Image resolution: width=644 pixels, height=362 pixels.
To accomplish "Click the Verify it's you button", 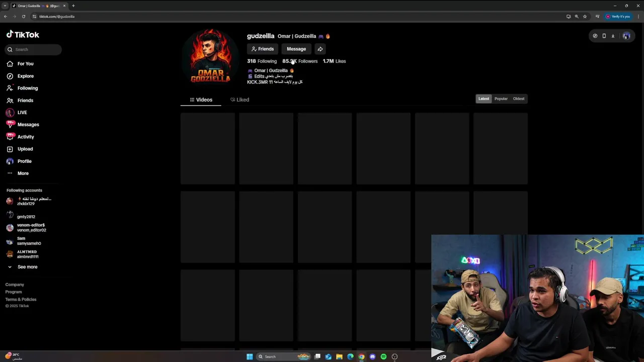I will [x=618, y=17].
